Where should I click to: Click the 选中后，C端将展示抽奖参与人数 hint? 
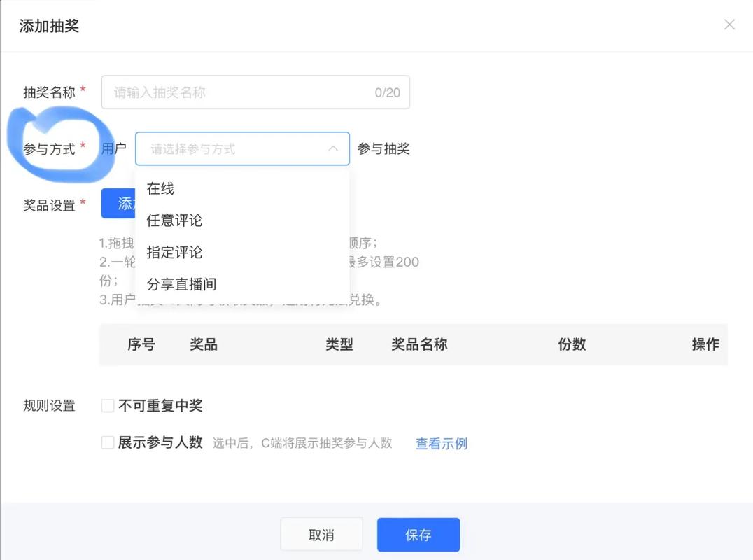pos(302,443)
